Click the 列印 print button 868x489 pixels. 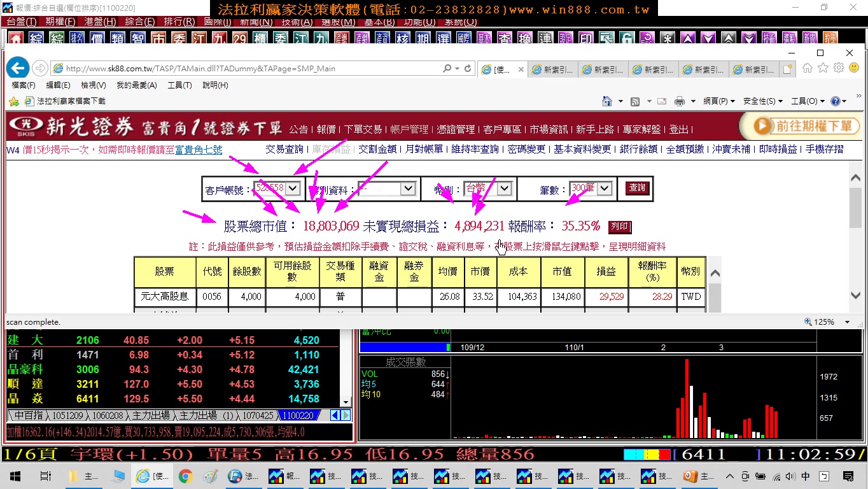[x=620, y=227]
